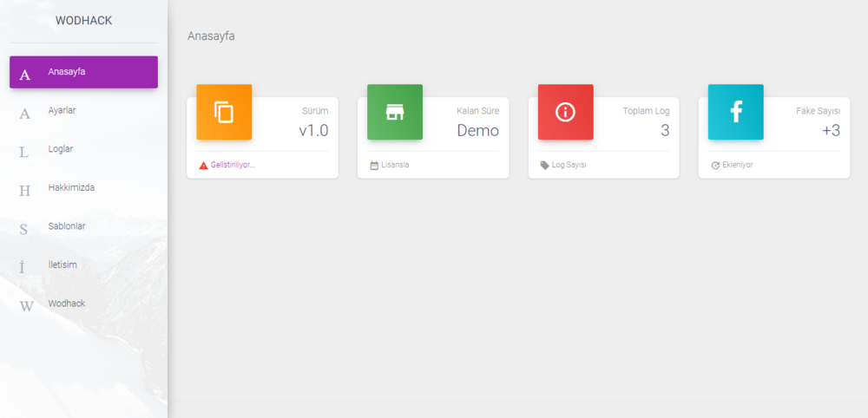Go to the Loglar page
Screen dimensions: 868x418
[x=83, y=149]
